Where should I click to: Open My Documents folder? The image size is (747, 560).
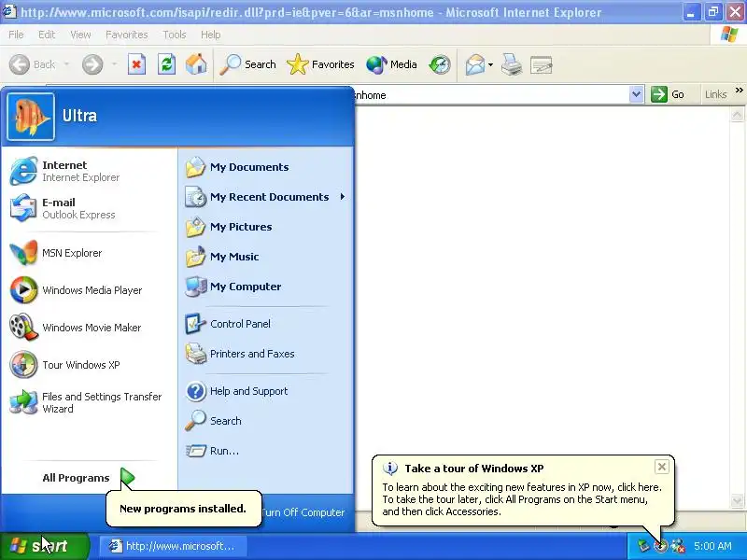coord(266,167)
